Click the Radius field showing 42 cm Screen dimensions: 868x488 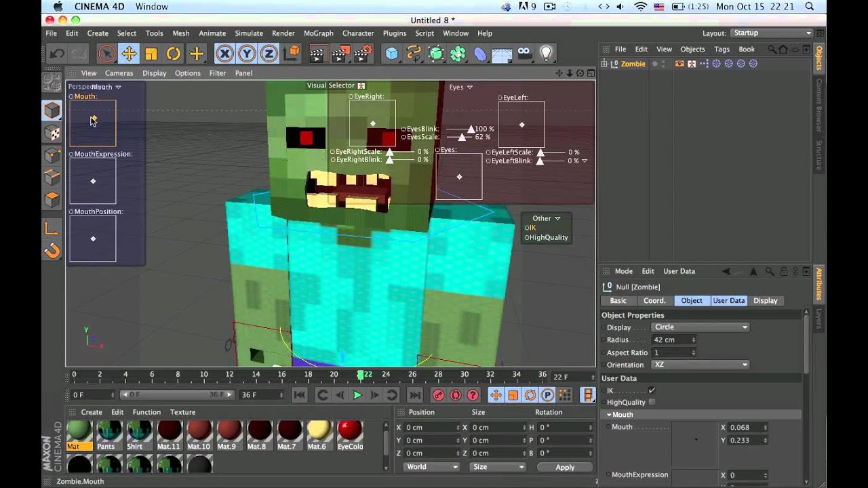(x=673, y=340)
